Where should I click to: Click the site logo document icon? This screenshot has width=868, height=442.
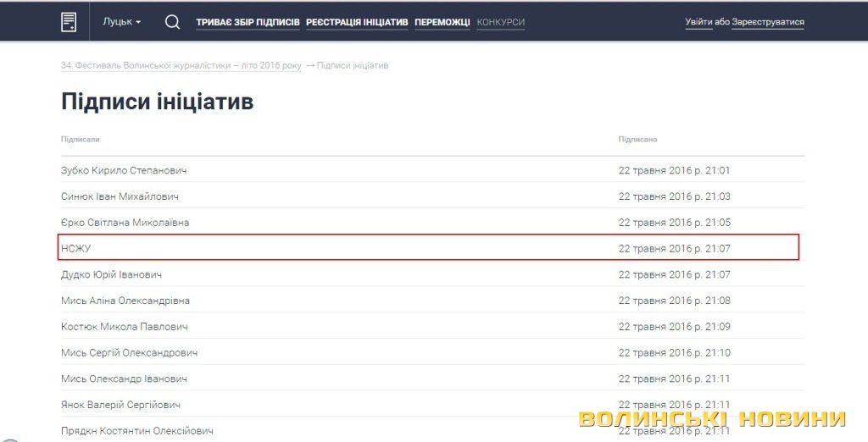pyautogui.click(x=70, y=22)
